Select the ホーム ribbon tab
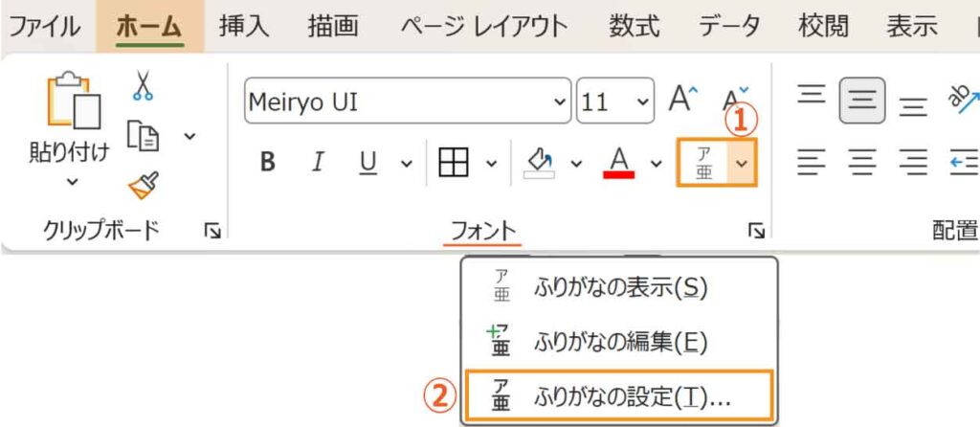This screenshot has width=980, height=427. click(x=149, y=26)
